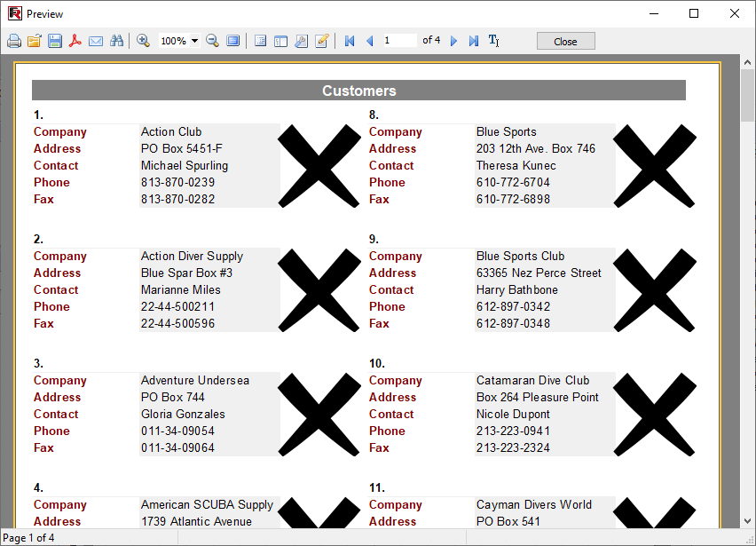This screenshot has width=756, height=546.
Task: Click the company name "Cayman Divers World"
Action: [x=534, y=504]
